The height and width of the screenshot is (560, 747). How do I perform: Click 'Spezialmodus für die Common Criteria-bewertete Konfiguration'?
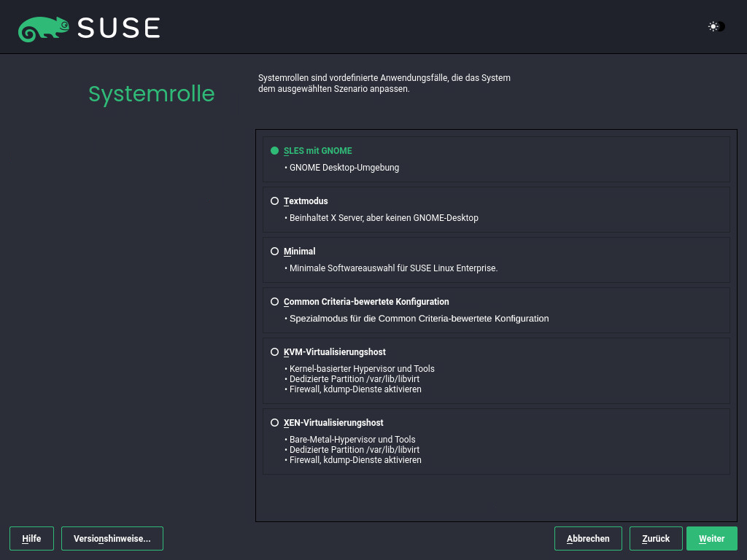419,319
